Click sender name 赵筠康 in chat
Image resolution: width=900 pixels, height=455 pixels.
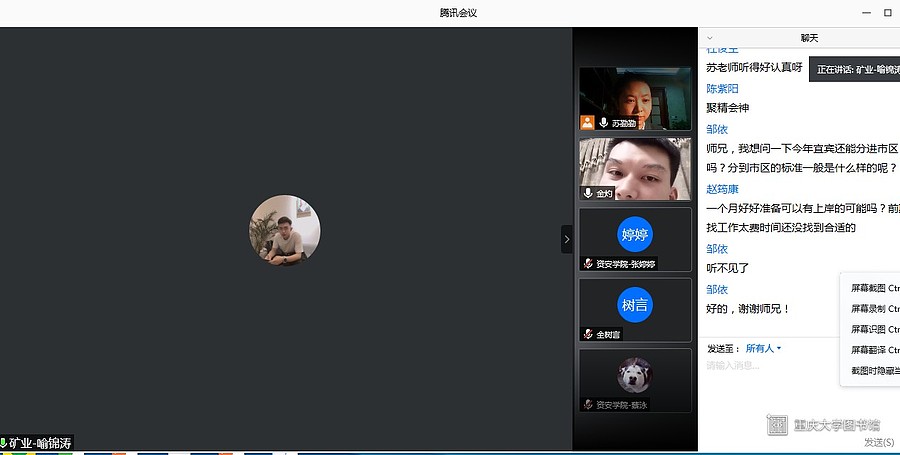[x=722, y=189]
